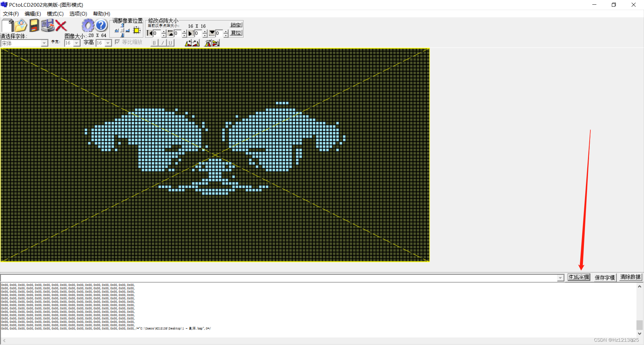Toggle Bold formatting B button
Viewport: 644px width, 345px height.
tap(154, 43)
